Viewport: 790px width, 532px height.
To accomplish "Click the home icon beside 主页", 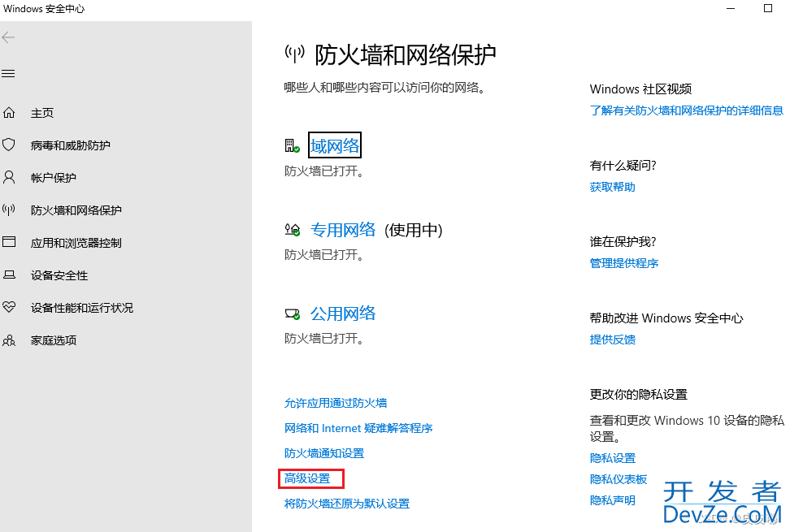I will click(9, 113).
